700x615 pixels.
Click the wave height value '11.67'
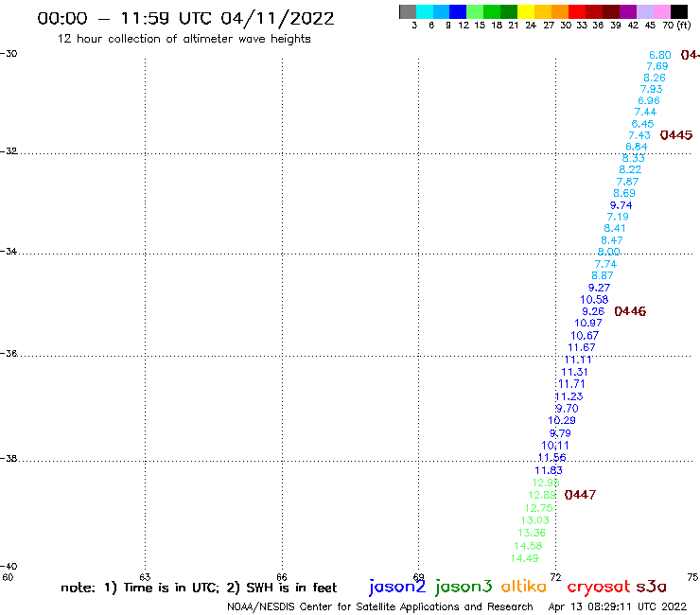[x=581, y=347]
